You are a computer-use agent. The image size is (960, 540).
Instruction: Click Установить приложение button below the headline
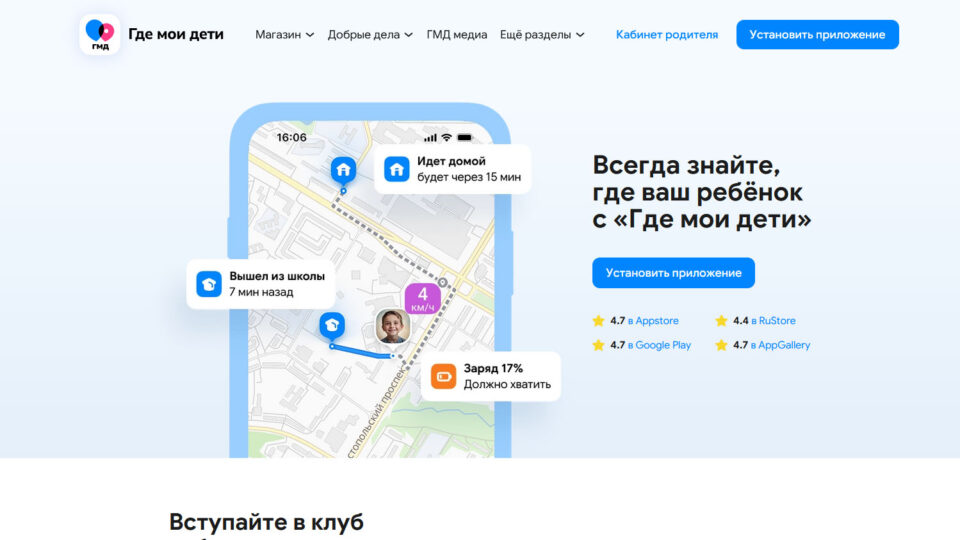click(673, 273)
